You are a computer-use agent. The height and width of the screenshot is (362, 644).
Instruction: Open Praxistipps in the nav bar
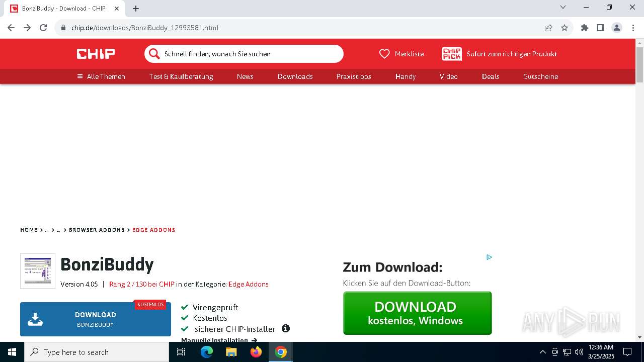tap(354, 76)
